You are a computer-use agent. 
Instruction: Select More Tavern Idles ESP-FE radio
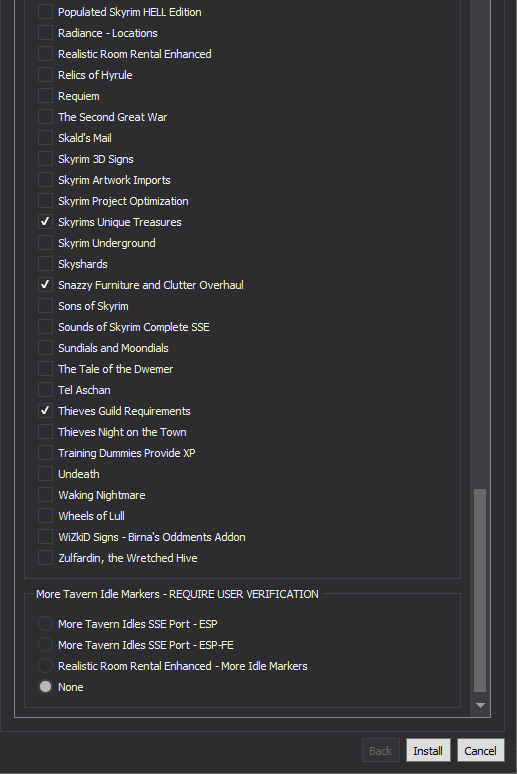pyautogui.click(x=45, y=645)
